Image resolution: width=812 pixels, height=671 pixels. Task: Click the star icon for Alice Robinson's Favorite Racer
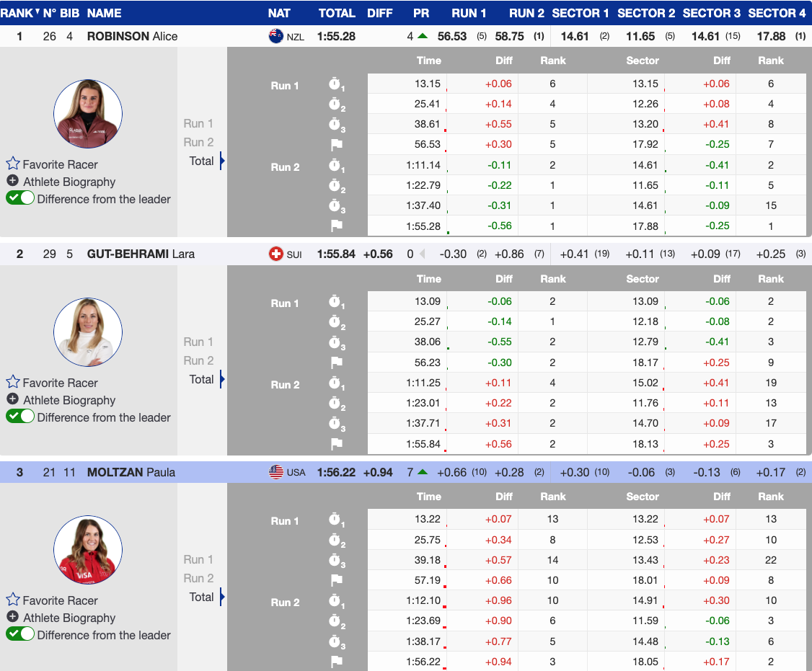coord(13,164)
